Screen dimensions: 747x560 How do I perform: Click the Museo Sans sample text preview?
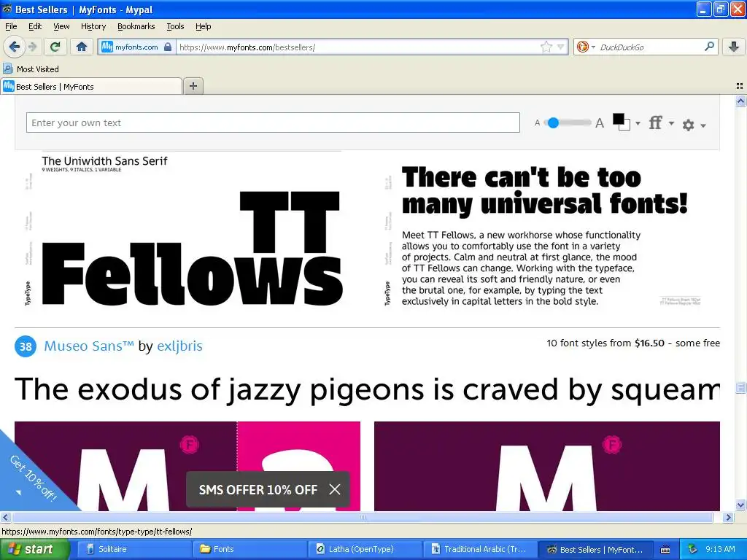tap(367, 389)
